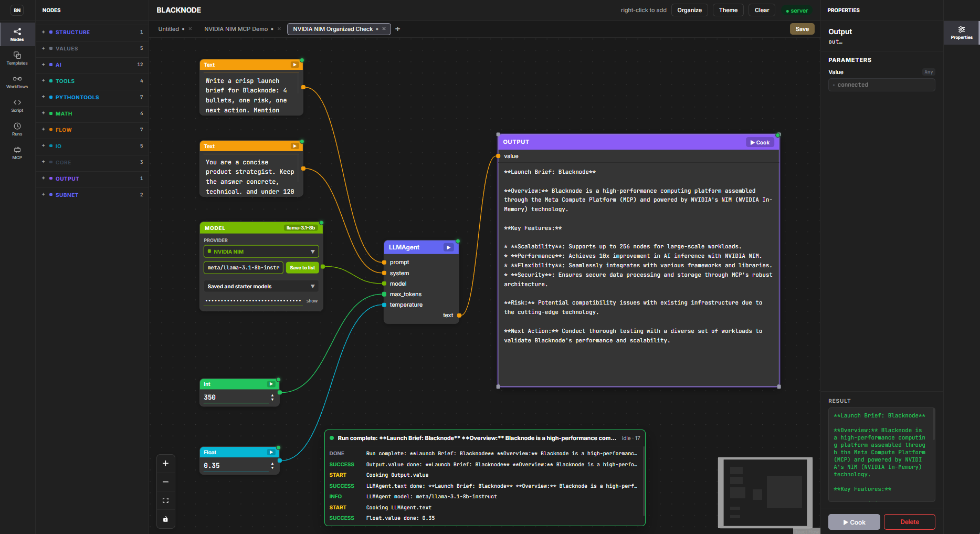Expand the MATH node category

point(92,113)
